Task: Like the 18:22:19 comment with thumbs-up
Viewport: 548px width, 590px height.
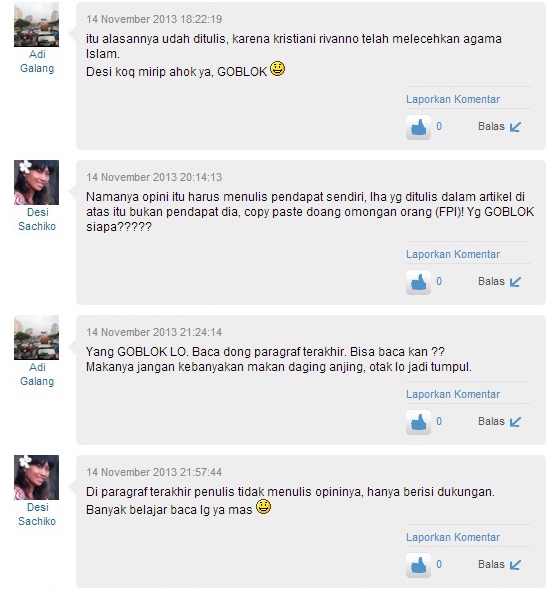Action: (419, 127)
